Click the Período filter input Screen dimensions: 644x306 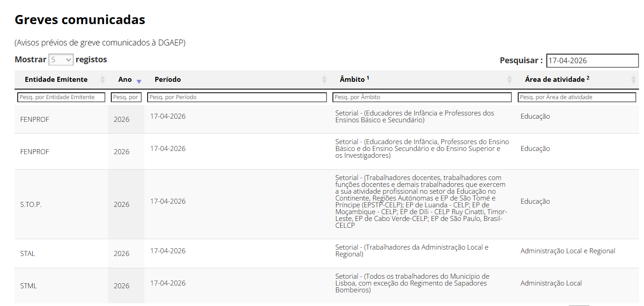point(237,97)
